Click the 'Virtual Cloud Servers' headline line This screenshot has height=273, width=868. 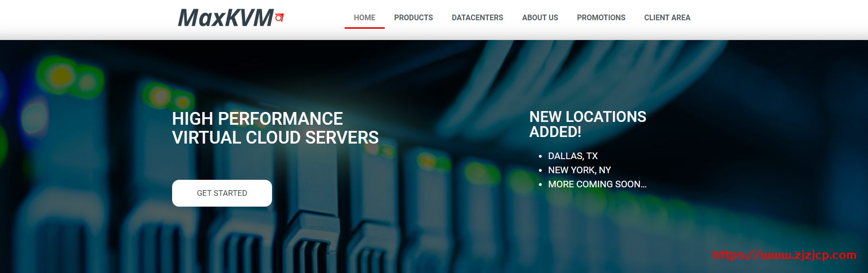tap(275, 137)
